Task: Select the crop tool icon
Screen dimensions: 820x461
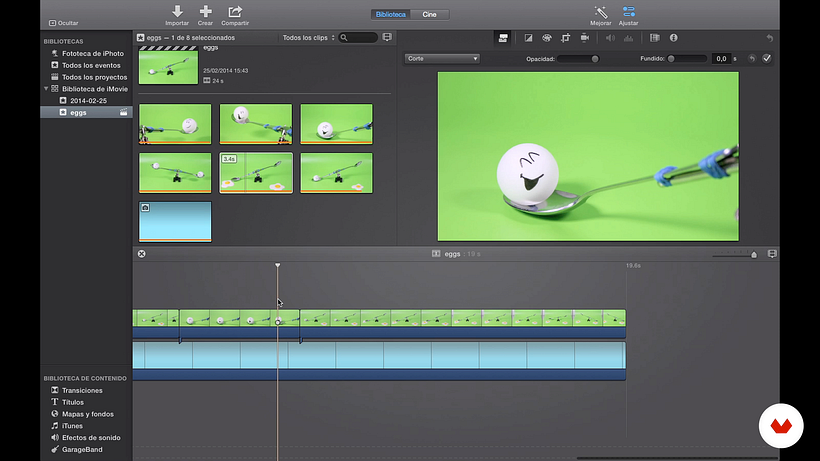Action: click(566, 38)
